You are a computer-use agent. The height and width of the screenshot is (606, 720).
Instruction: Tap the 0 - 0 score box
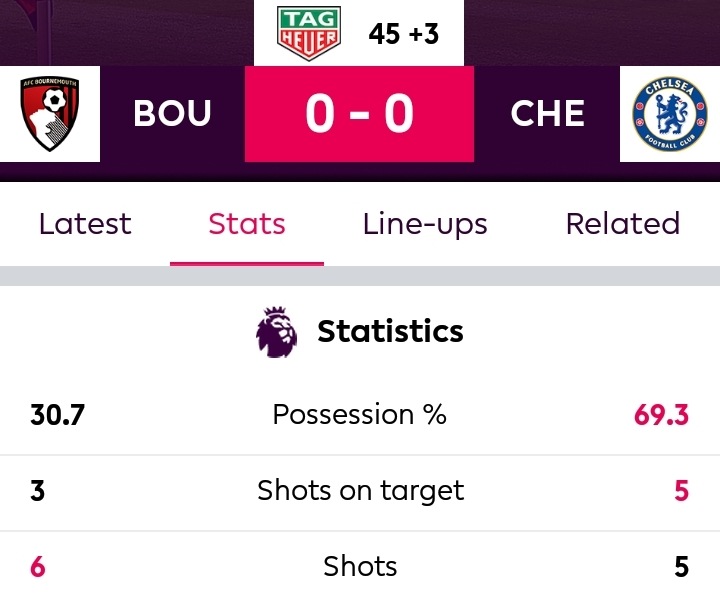[x=359, y=114]
